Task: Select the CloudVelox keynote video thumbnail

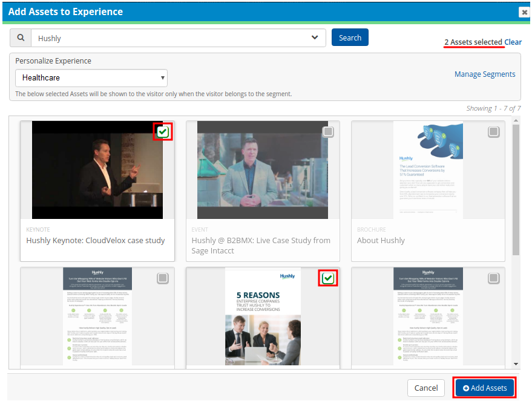Action: [97, 170]
